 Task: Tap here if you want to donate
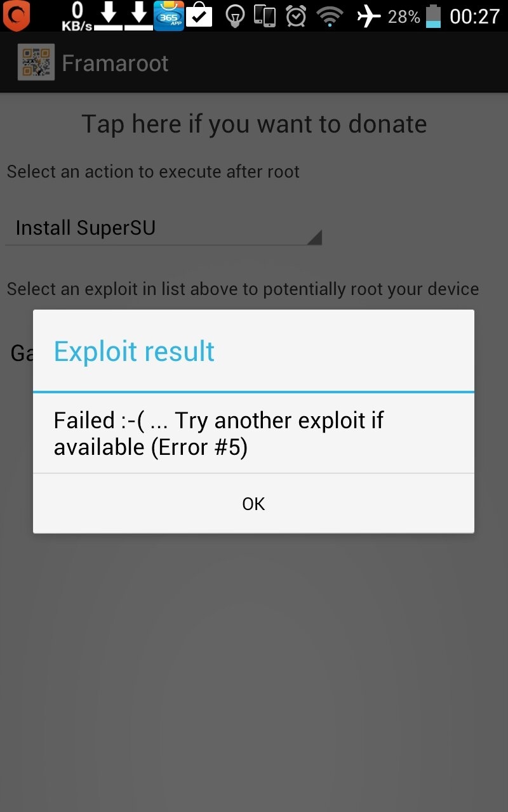254,124
